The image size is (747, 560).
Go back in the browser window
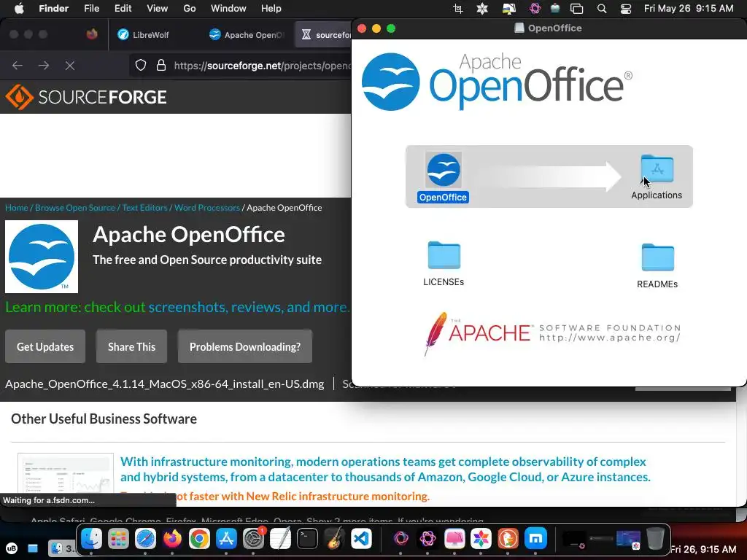pos(18,65)
